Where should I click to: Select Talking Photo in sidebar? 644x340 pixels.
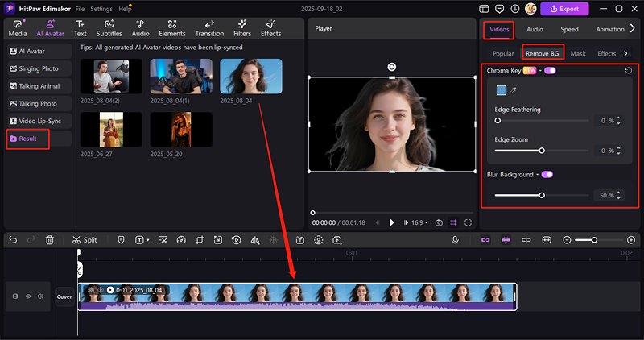[39, 104]
